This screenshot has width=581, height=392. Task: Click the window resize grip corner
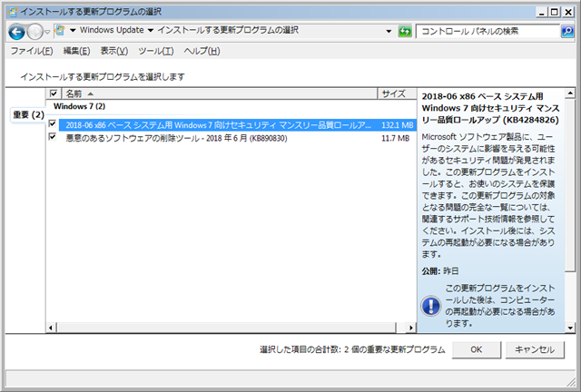click(571, 382)
